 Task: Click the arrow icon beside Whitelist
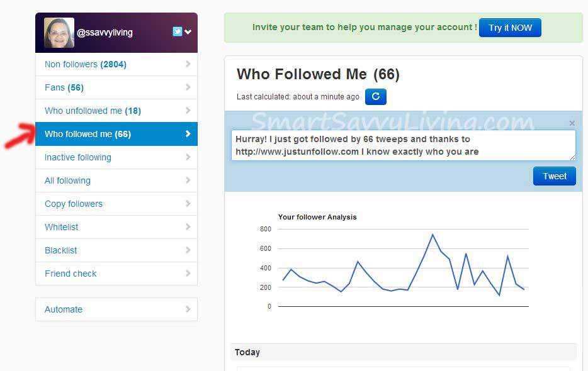pyautogui.click(x=188, y=227)
